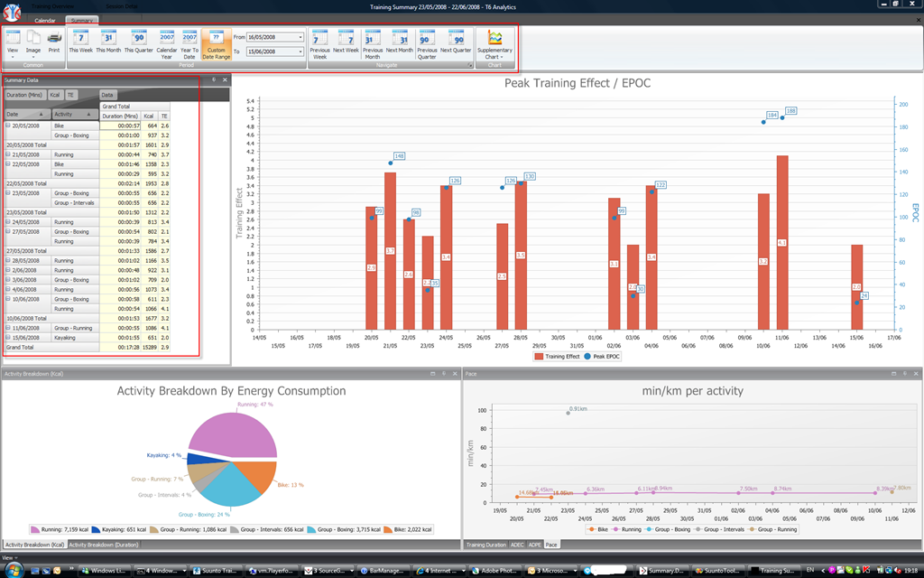924x578 pixels.
Task: Open the To date dropdown
Action: click(x=300, y=51)
